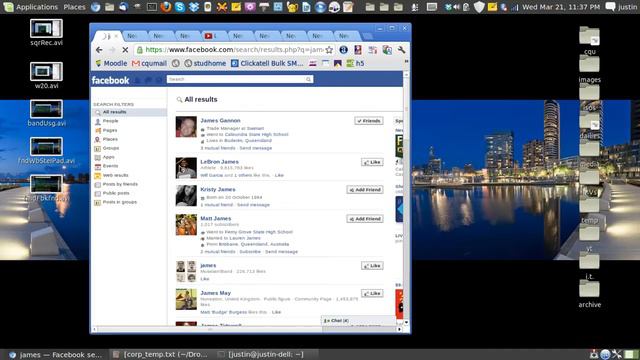Open James May profile picture
This screenshot has height=360, width=640.
[x=186, y=299]
